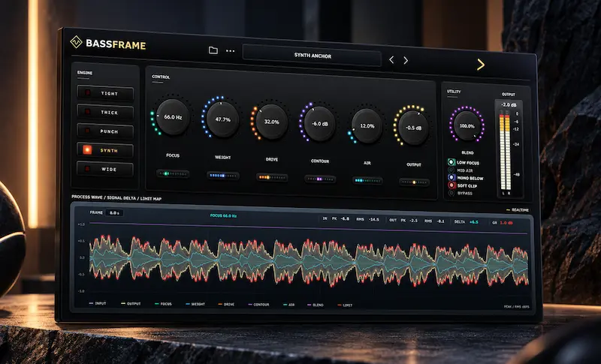Go to the previous preset
Screen dimensions: 601x364
[391, 59]
